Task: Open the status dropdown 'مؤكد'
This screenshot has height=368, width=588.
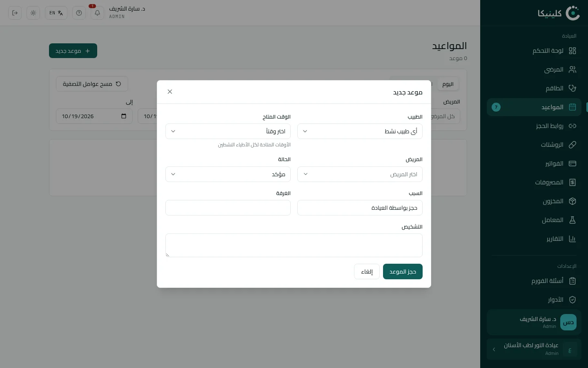Action: (228, 174)
